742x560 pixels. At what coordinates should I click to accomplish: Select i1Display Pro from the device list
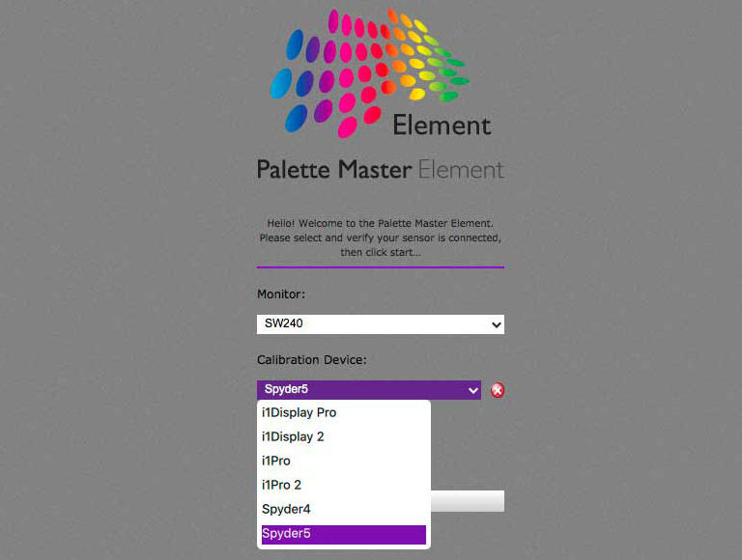coord(300,412)
